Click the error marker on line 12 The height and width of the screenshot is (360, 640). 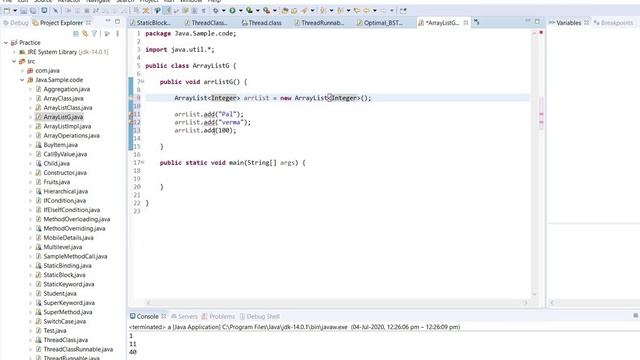(131, 122)
